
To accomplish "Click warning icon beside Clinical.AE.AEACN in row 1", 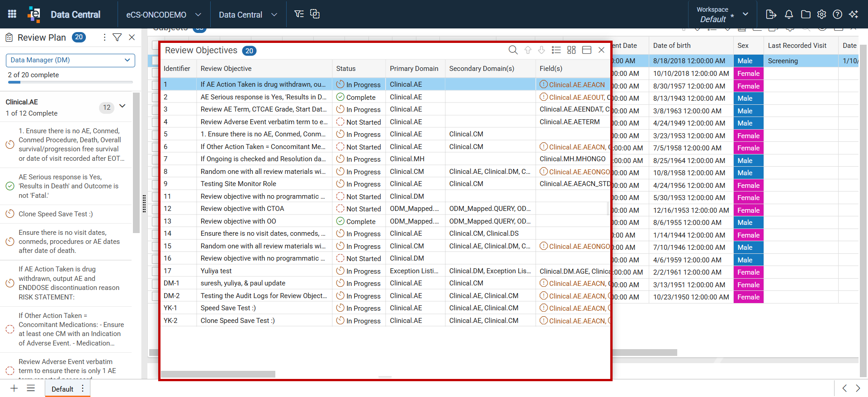I will (x=544, y=84).
